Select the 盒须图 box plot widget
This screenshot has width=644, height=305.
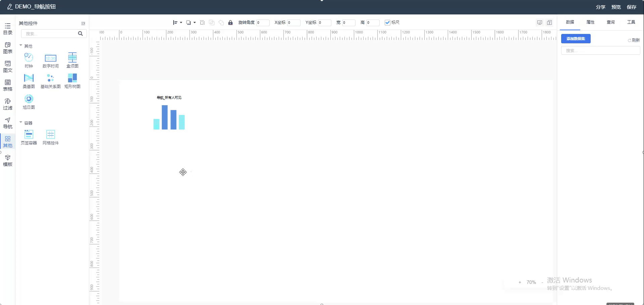click(x=72, y=60)
